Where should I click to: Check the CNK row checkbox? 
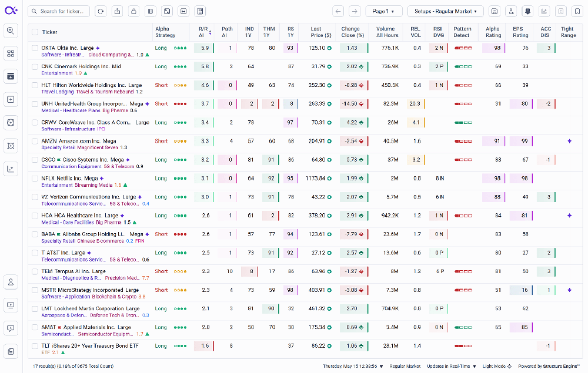[x=35, y=66]
